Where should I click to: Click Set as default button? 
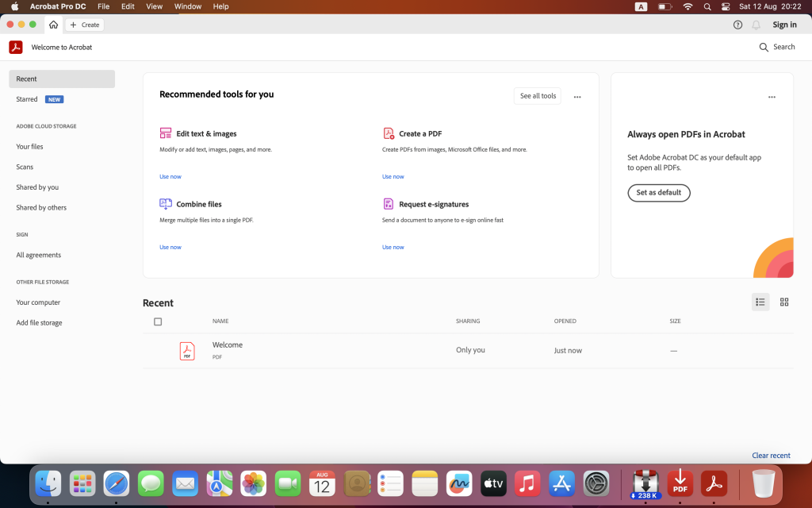click(659, 193)
